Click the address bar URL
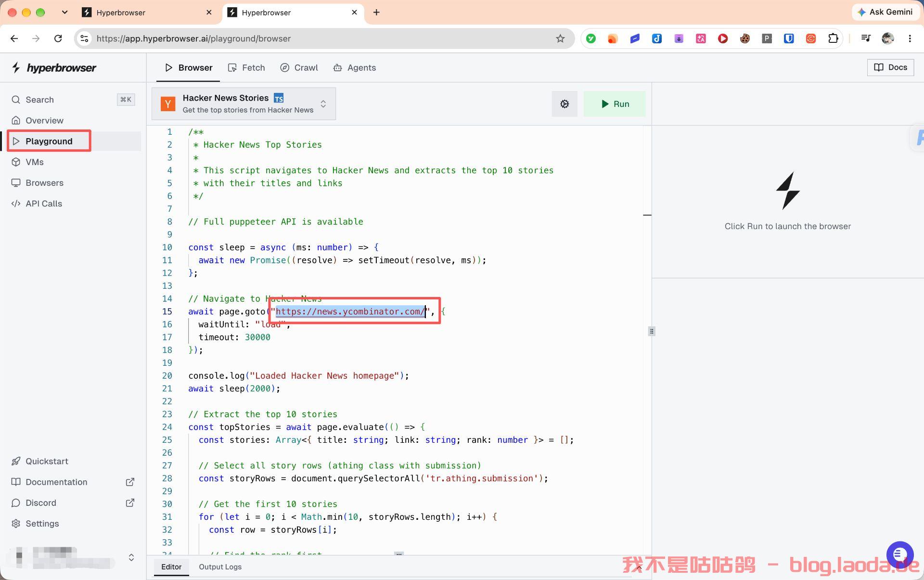This screenshot has width=924, height=580. pos(193,39)
